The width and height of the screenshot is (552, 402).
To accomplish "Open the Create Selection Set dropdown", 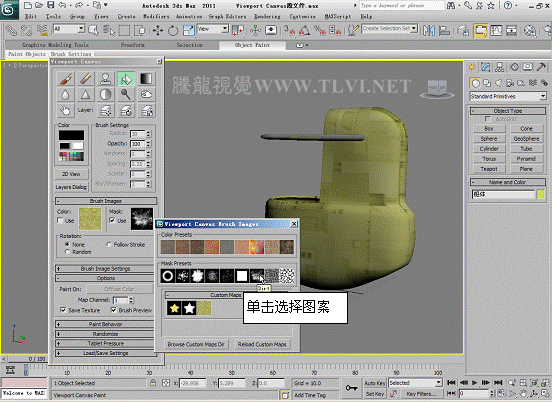I will pos(390,29).
